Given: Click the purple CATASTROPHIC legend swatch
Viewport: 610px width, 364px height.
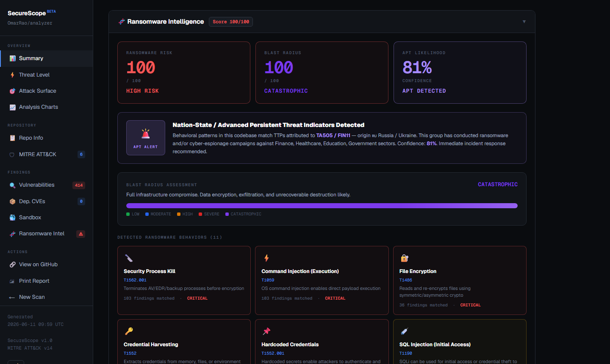Looking at the screenshot, I should [x=227, y=214].
